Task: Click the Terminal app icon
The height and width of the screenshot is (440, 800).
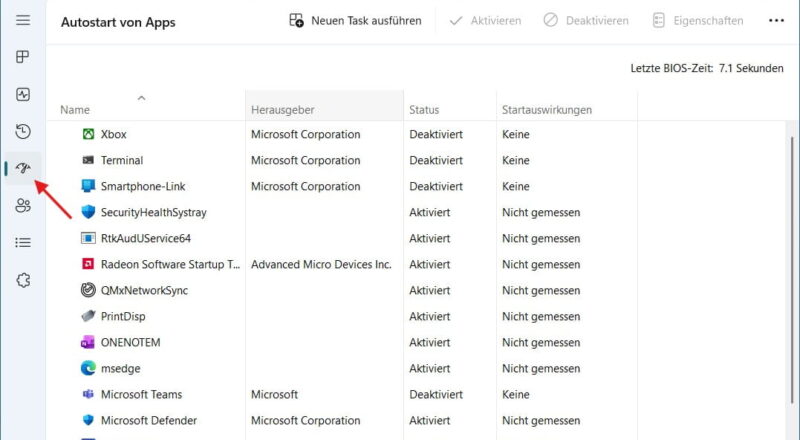Action: coord(88,160)
